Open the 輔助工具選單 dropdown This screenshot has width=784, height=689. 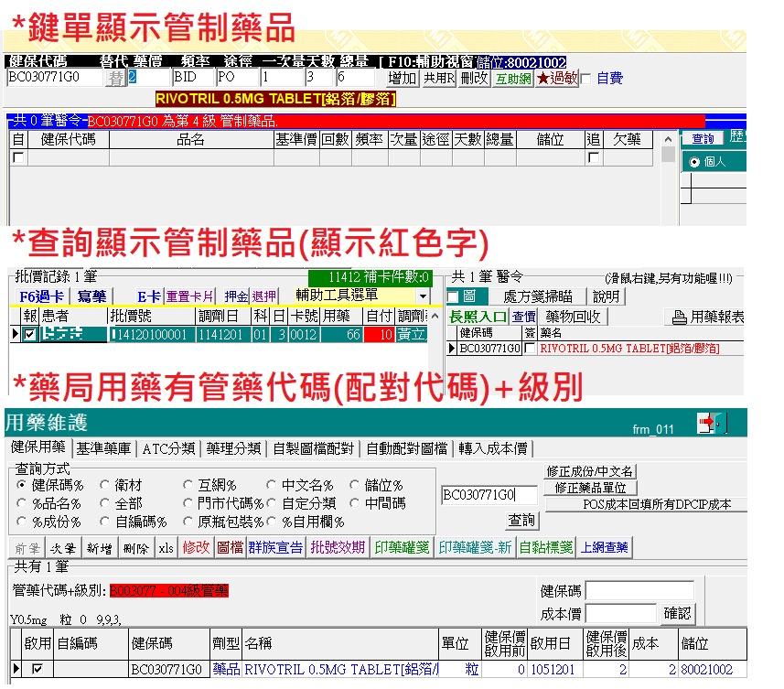[422, 296]
